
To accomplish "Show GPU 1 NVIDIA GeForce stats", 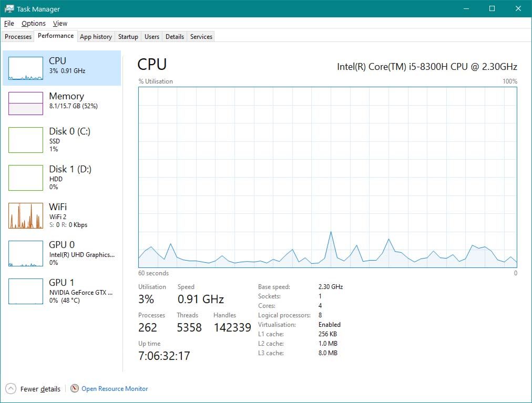I will (62, 291).
